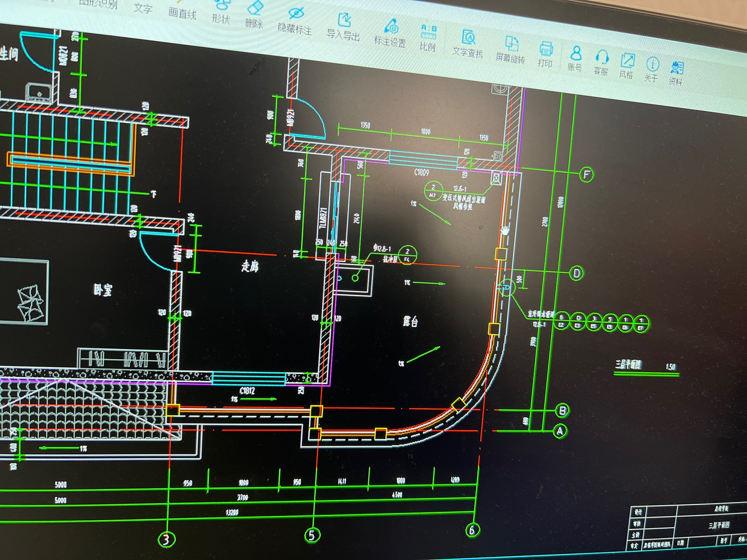Click the 卧室 room label
Viewport: 747px width, 560px height.
(103, 289)
